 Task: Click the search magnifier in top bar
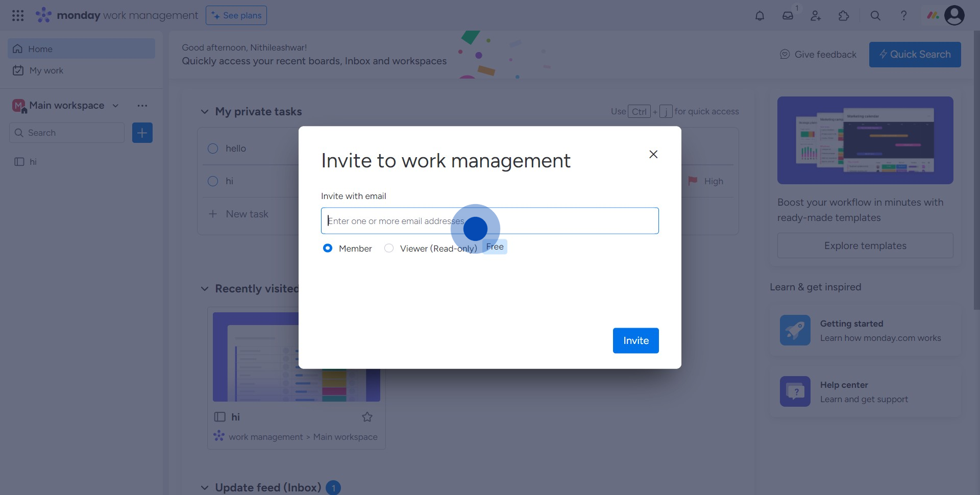click(875, 16)
